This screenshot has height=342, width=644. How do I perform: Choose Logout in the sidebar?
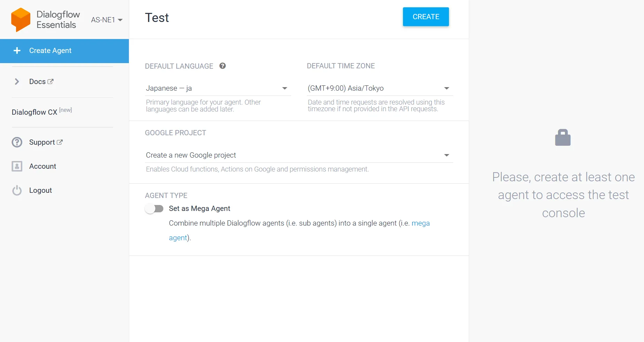coord(40,190)
